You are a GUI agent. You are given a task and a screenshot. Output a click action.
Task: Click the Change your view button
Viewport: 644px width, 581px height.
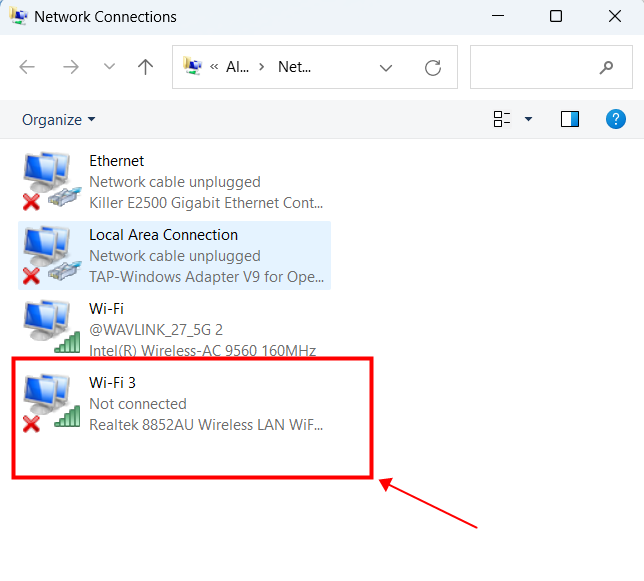pyautogui.click(x=502, y=119)
